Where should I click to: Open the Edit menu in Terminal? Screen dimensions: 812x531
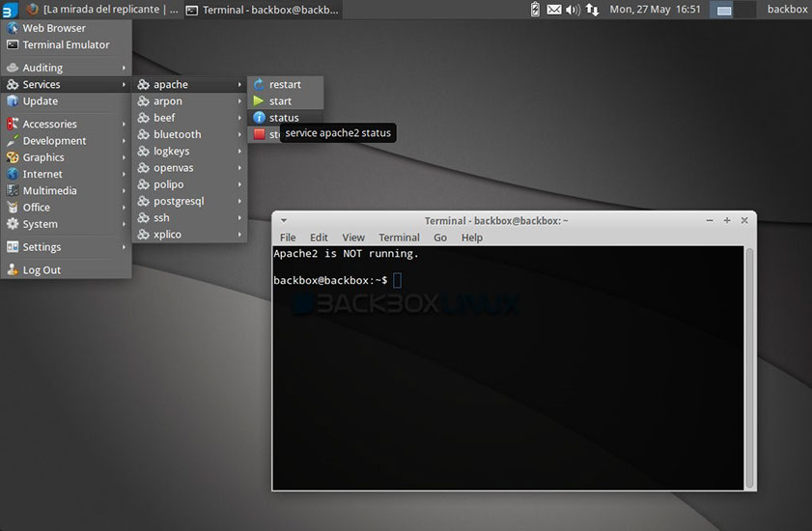(319, 238)
